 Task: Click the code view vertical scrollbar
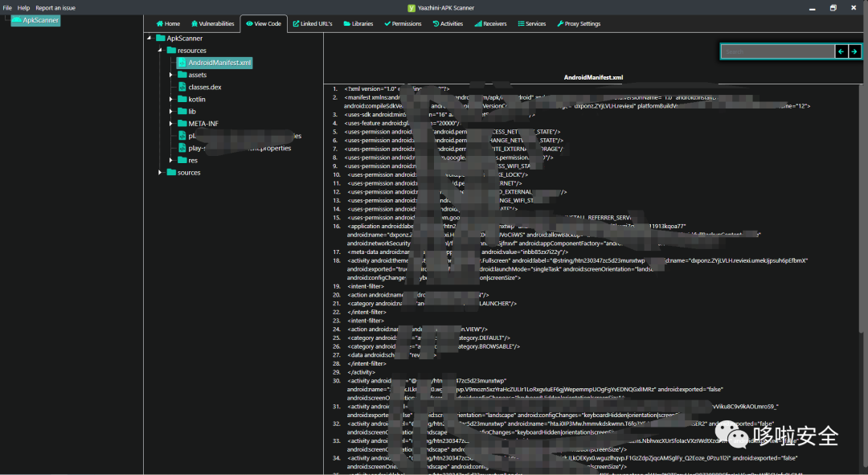862,207
